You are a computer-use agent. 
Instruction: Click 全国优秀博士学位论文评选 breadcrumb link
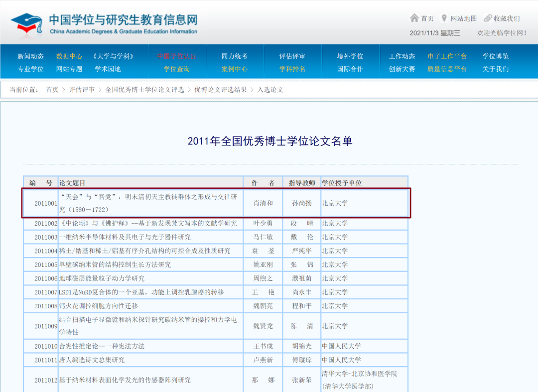tap(144, 90)
